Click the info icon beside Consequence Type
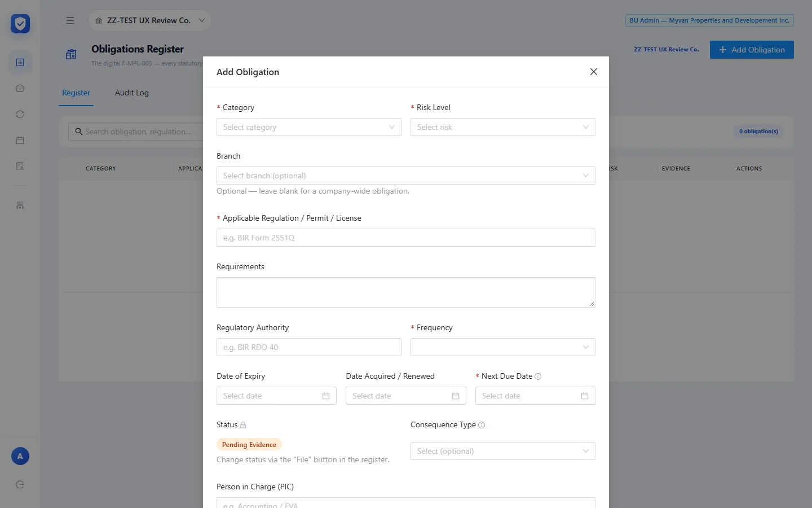The image size is (812, 508). click(x=482, y=425)
